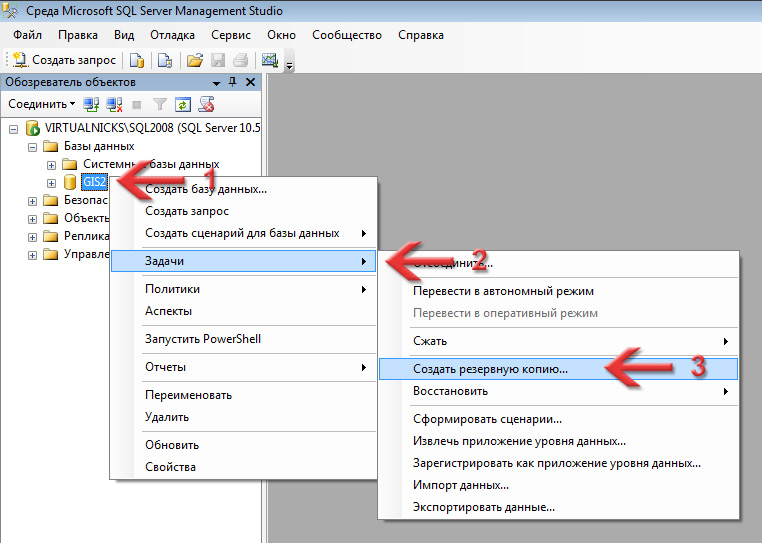This screenshot has width=762, height=543.
Task: Choose Перевести в автономный режим
Action: click(559, 291)
